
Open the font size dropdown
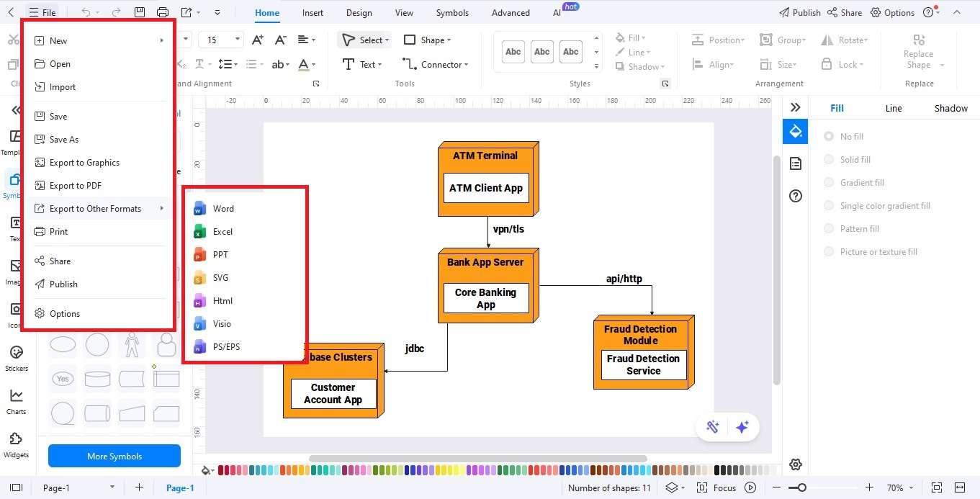tap(235, 40)
